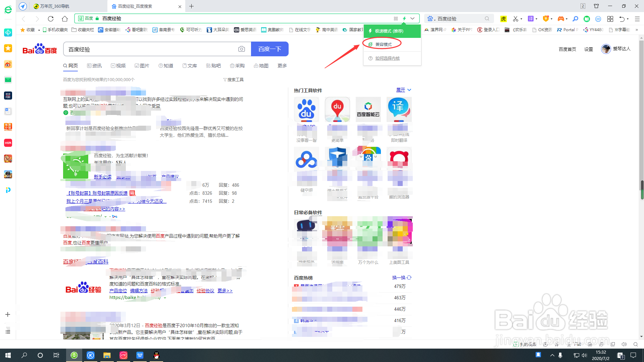644x362 pixels.
Task: Open the 更多 search categories
Action: (x=282, y=66)
